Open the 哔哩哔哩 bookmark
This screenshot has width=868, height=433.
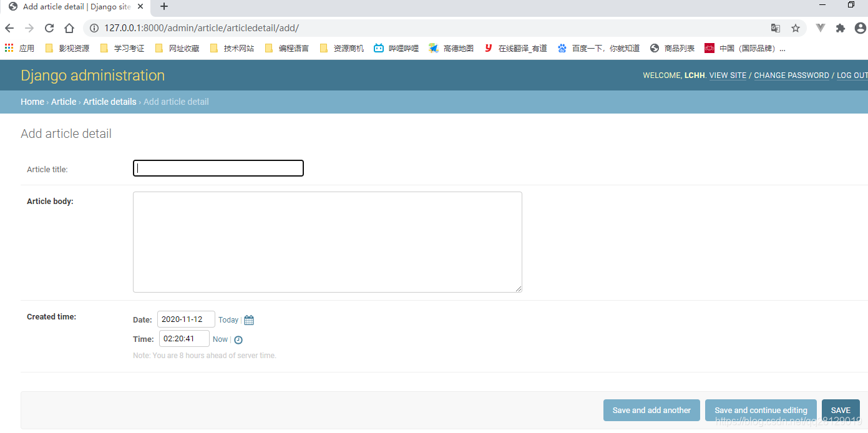(396, 48)
